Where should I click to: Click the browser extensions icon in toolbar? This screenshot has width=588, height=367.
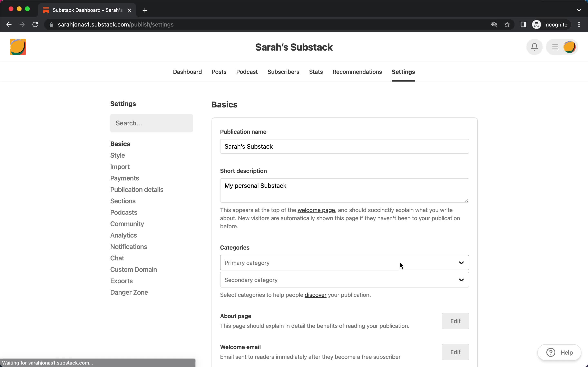523,24
